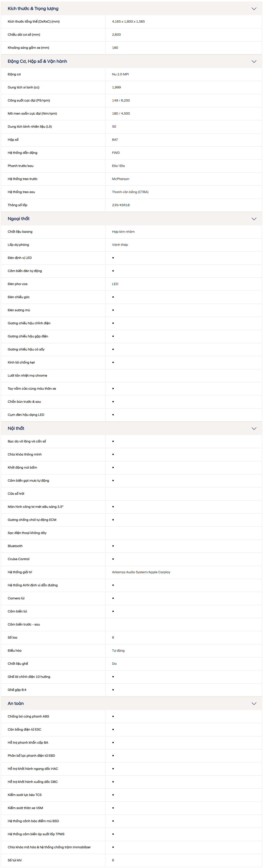
Task: Click the Cruise Control bullet marker
Action: 113,559
